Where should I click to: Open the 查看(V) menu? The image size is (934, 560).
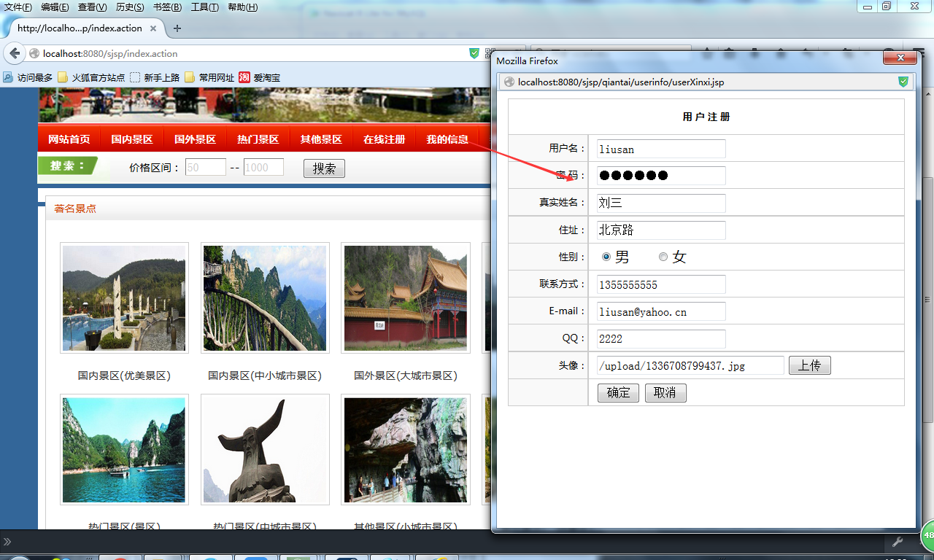[x=92, y=7]
